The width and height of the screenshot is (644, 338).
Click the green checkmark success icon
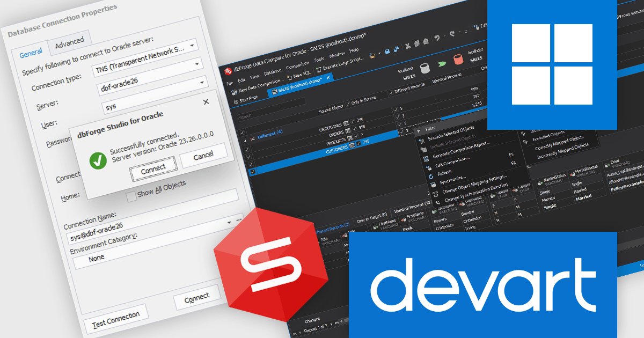click(98, 160)
